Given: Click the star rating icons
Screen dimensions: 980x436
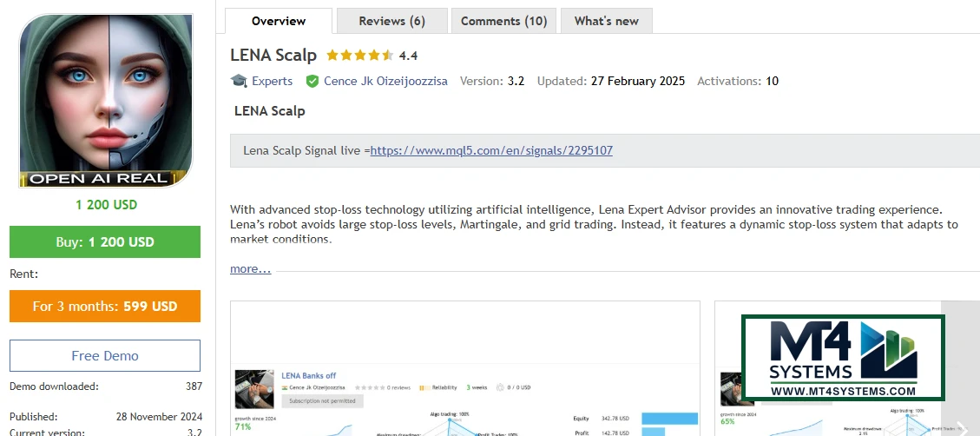Looking at the screenshot, I should (359, 56).
